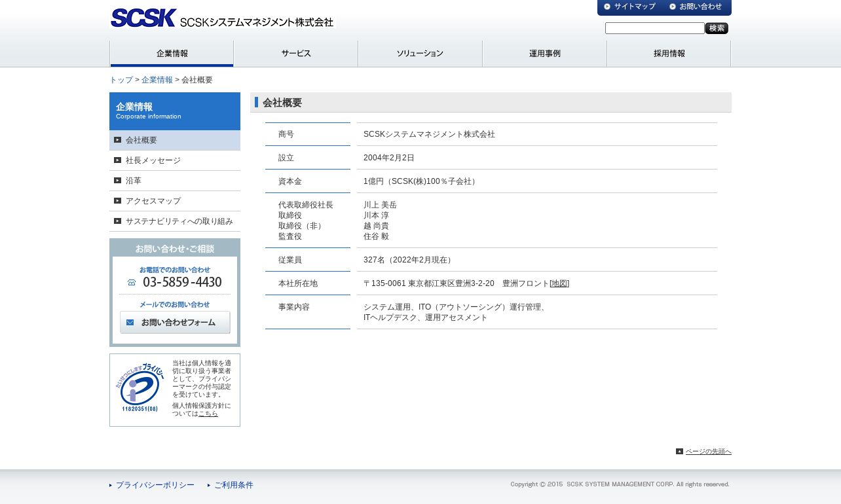841x504 pixels.
Task: Click the 事業内容 row label
Action: [294, 307]
